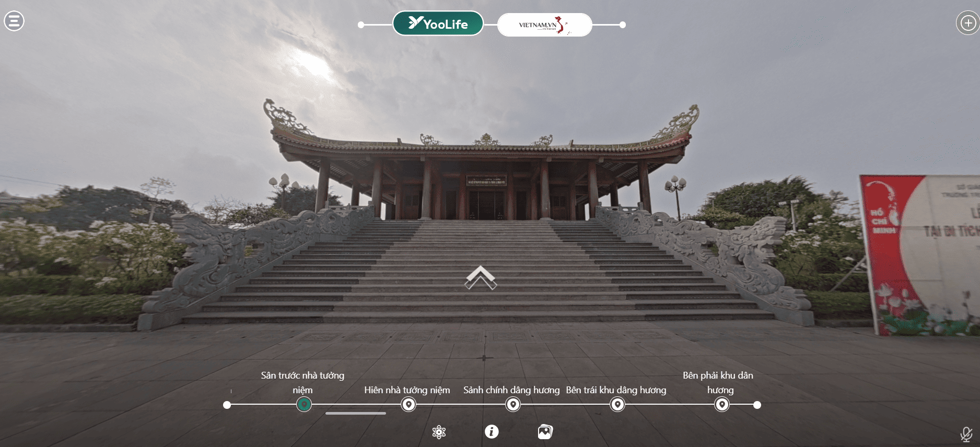Go to 'Bên phải khu dân hương' pin

722,404
